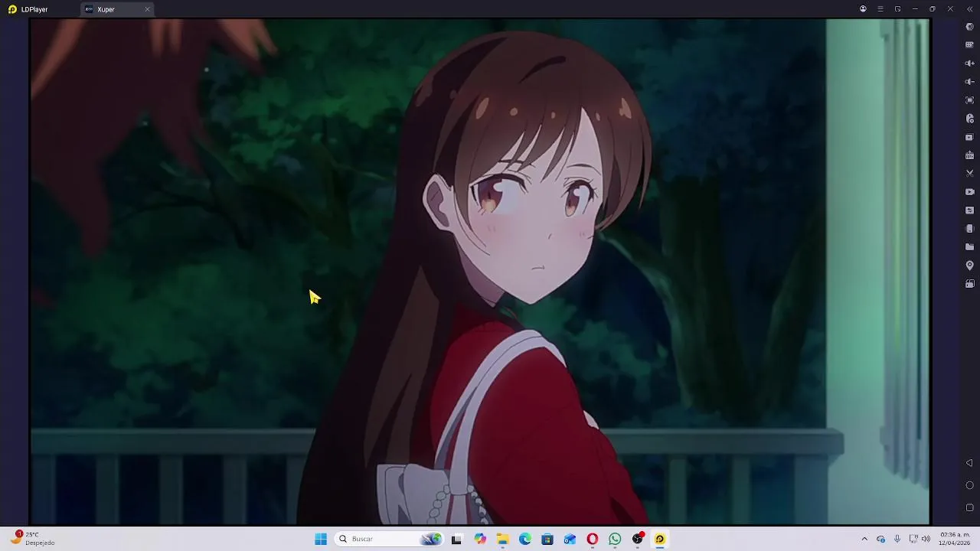Switch to the LDPlayer home tab

[28, 9]
